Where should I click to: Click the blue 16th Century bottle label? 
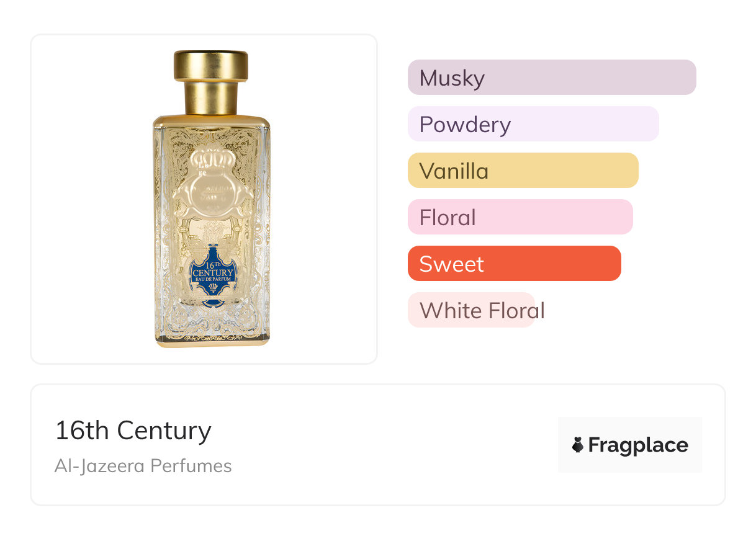tap(214, 275)
